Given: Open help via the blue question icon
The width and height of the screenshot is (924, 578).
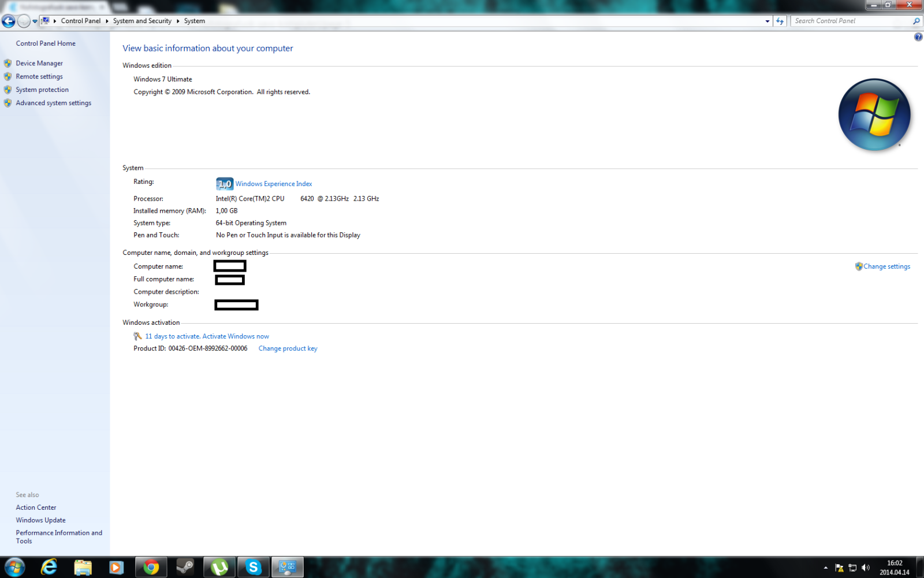Looking at the screenshot, I should 918,37.
